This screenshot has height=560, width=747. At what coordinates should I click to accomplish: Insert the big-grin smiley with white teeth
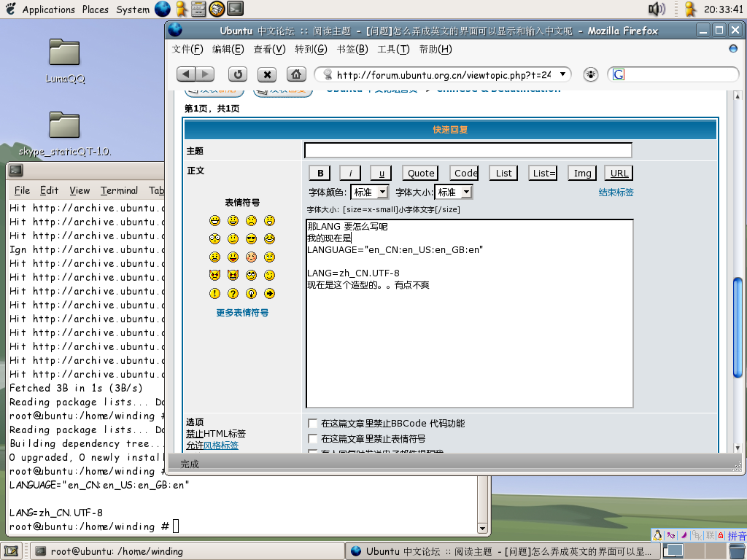point(215,220)
